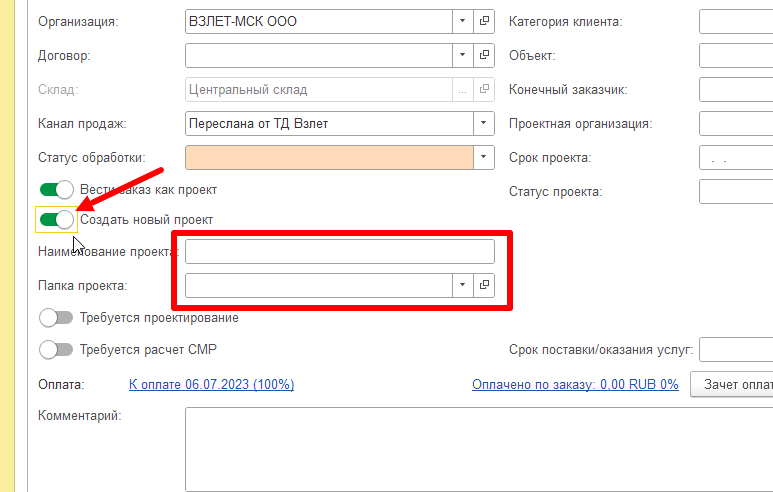Click into the Папка проекта input field
The height and width of the screenshot is (492, 773).
coord(319,285)
